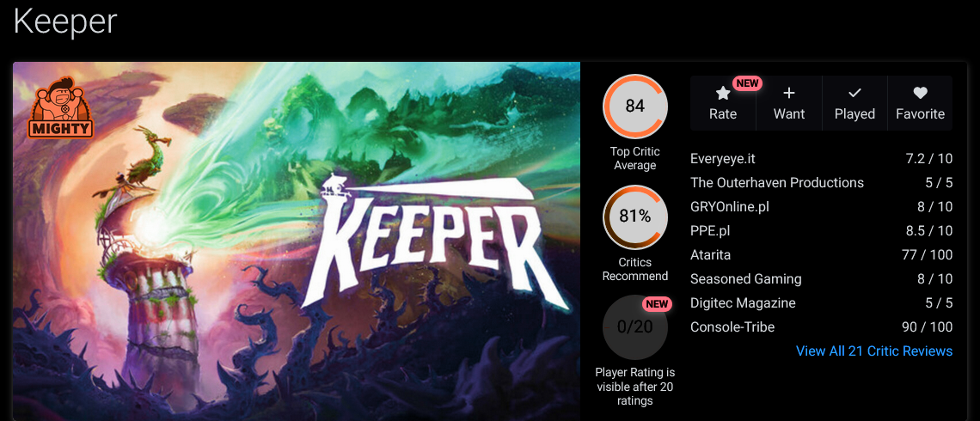The image size is (980, 421).
Task: Click the Top Critic Average label
Action: pyautogui.click(x=635, y=159)
